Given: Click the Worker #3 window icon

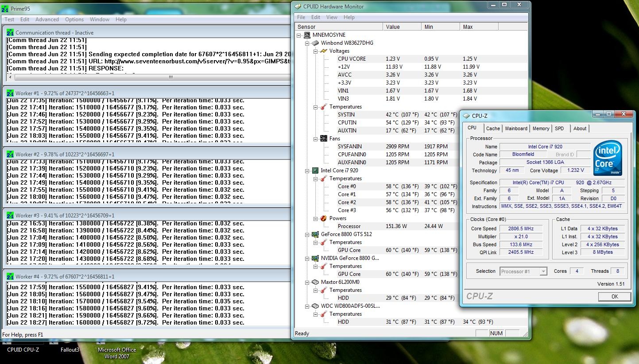Looking at the screenshot, I should [x=10, y=215].
